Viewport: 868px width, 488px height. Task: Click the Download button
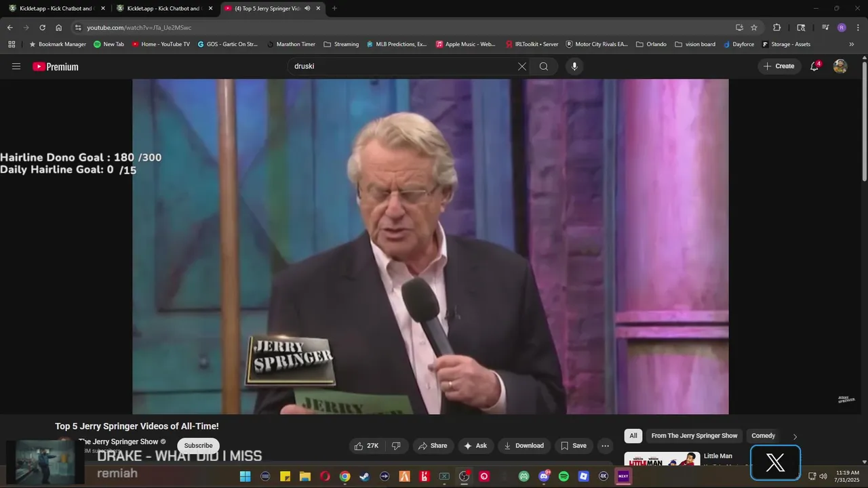(524, 445)
